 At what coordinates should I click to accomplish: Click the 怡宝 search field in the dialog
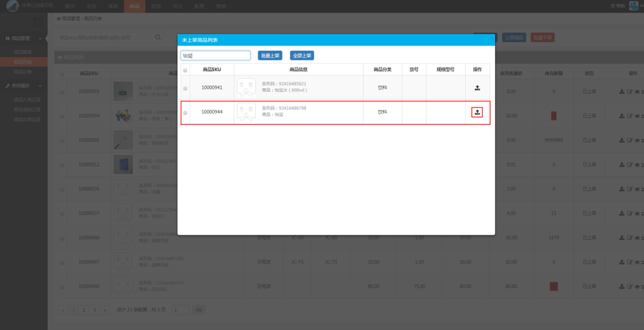click(216, 55)
